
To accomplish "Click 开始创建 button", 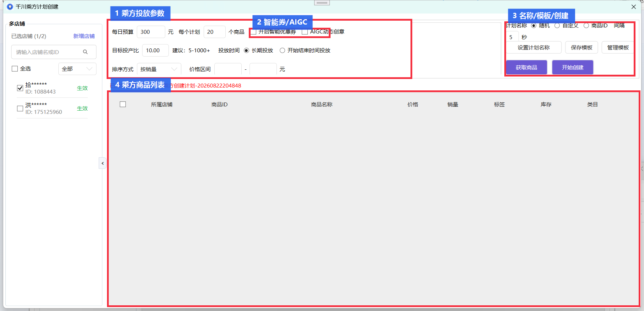I will click(573, 67).
